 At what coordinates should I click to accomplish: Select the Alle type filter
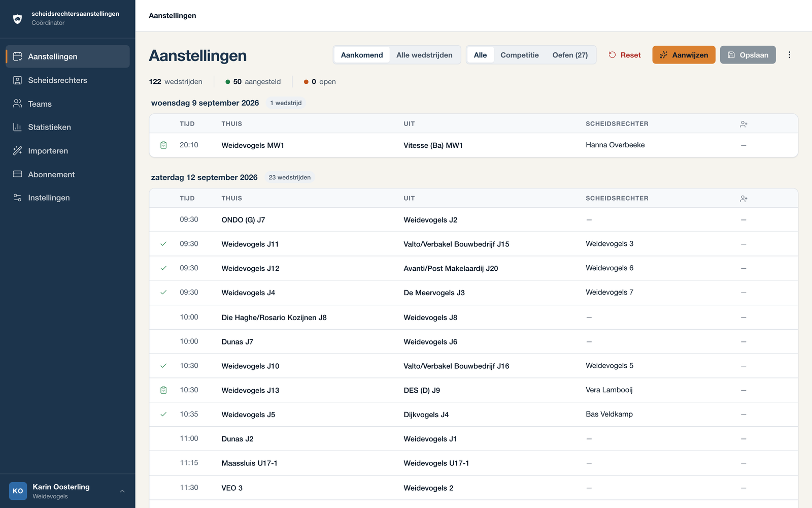coord(480,55)
